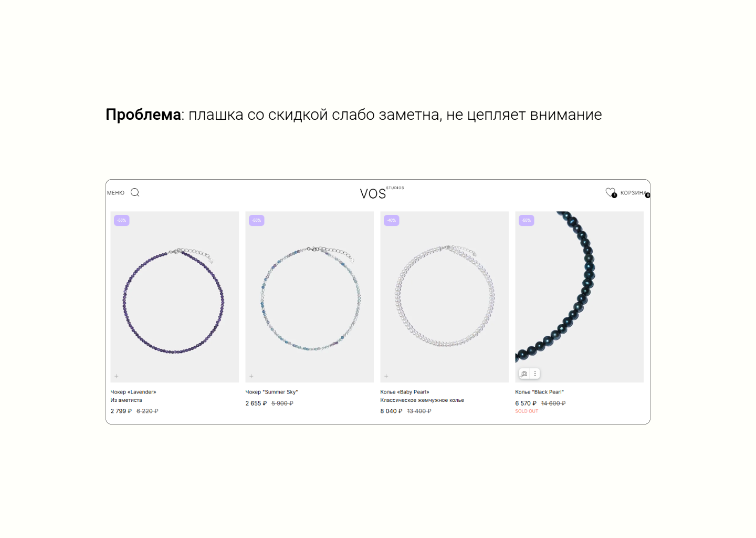Open the Чокер «Lavender» product title
756x538 pixels.
[x=133, y=392]
